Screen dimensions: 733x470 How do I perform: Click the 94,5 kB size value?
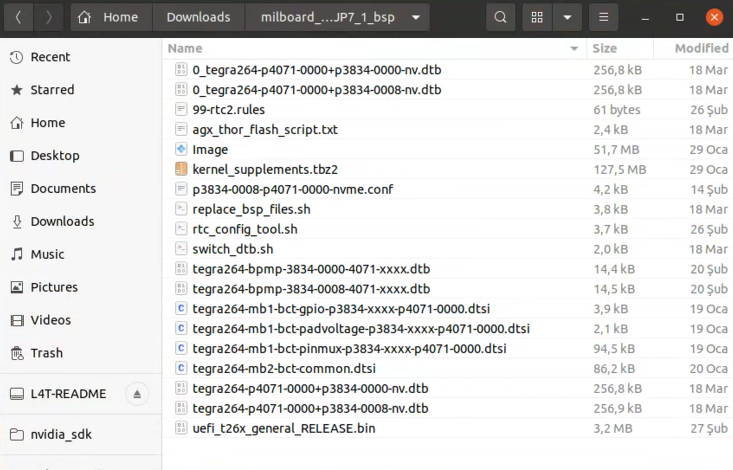pyautogui.click(x=614, y=348)
